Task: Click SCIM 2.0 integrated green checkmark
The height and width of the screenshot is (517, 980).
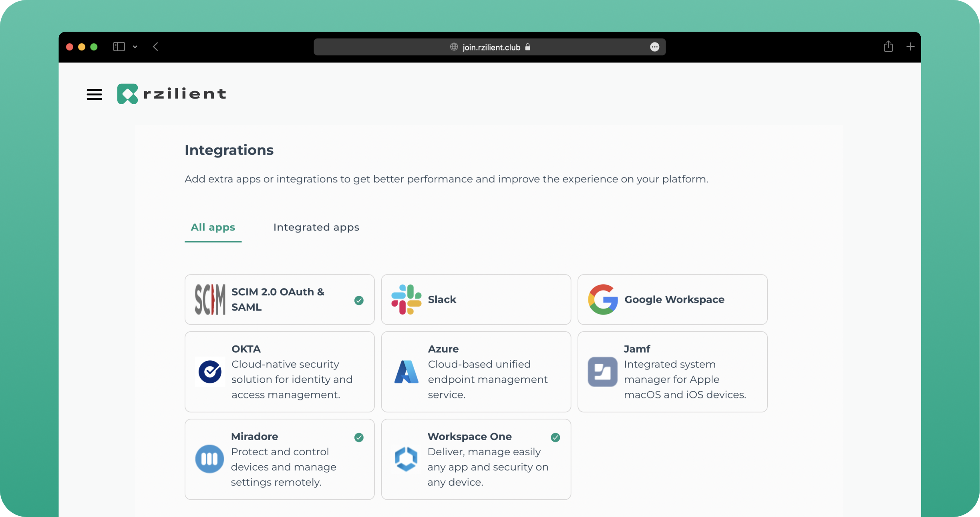Action: coord(359,300)
